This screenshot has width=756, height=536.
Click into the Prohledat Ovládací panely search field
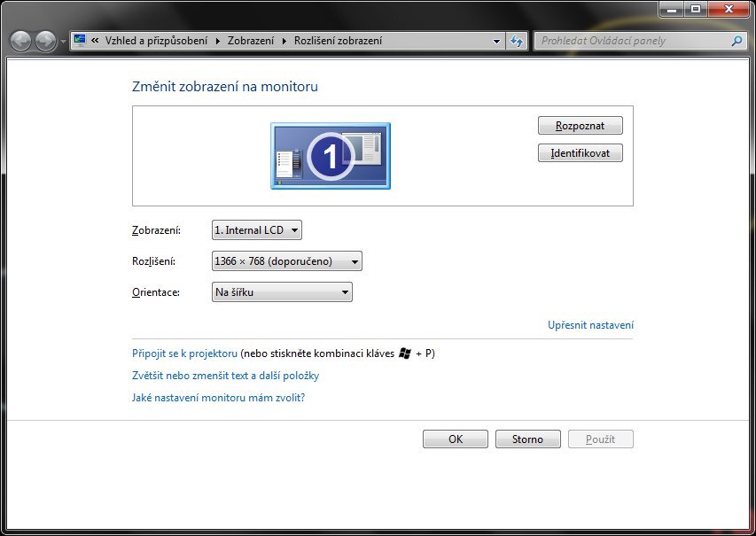629,41
